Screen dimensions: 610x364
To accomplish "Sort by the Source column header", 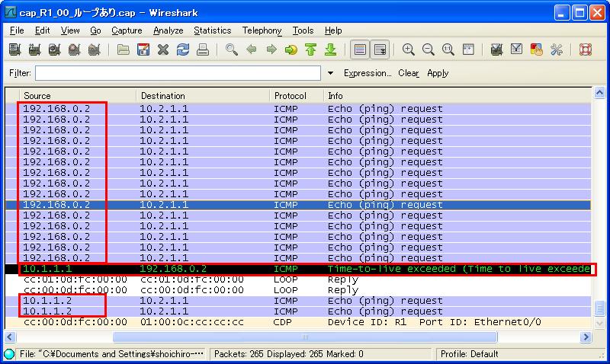I will [x=78, y=95].
